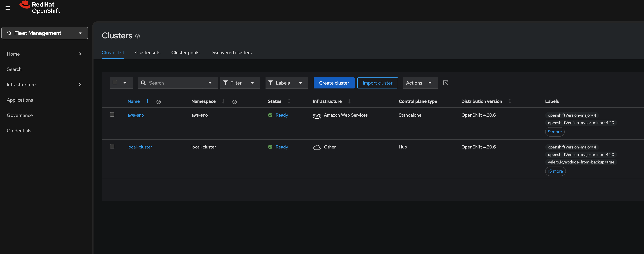The height and width of the screenshot is (254, 644).
Task: Click the Name column help icon
Action: point(159,102)
